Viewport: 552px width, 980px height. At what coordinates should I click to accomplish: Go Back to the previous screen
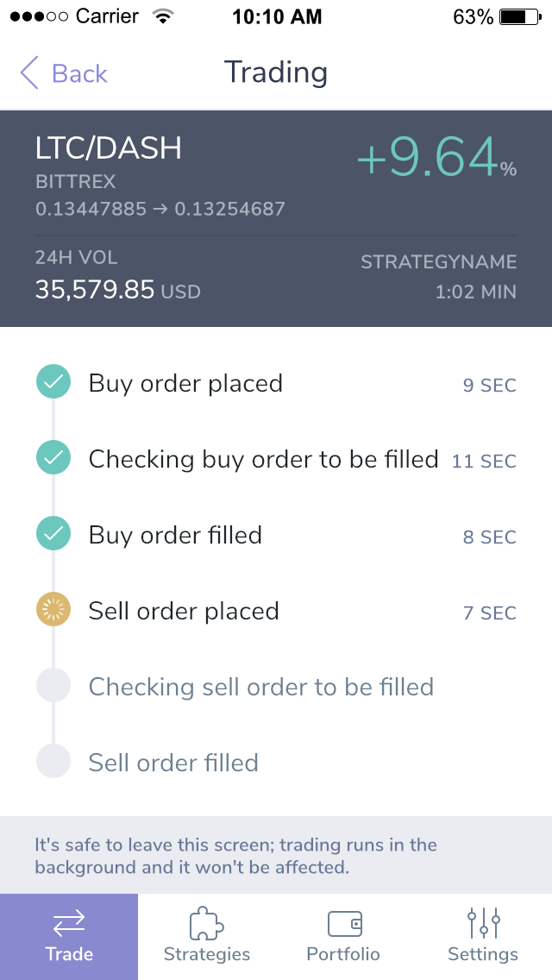[x=78, y=73]
